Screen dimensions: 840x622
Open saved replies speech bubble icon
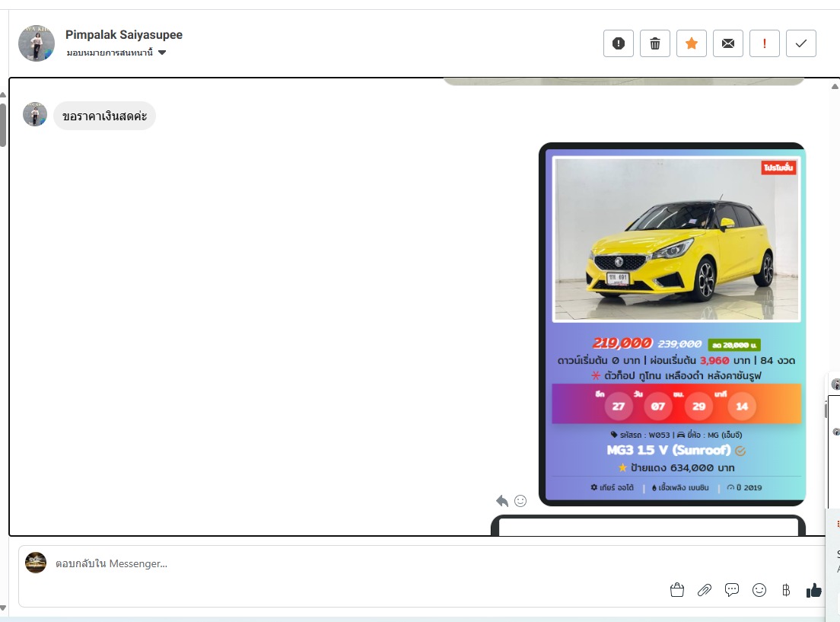(731, 590)
